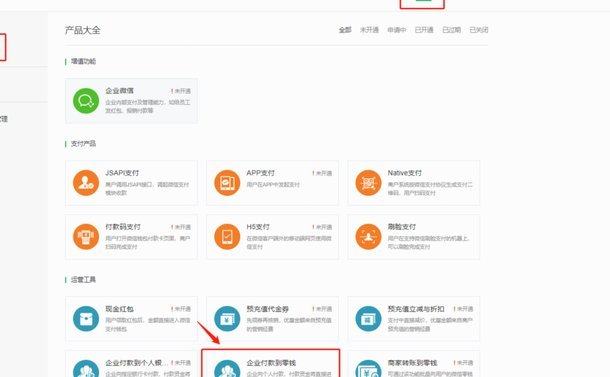
Task: Click 未开通 status on H5支付 card
Action: click(322, 227)
